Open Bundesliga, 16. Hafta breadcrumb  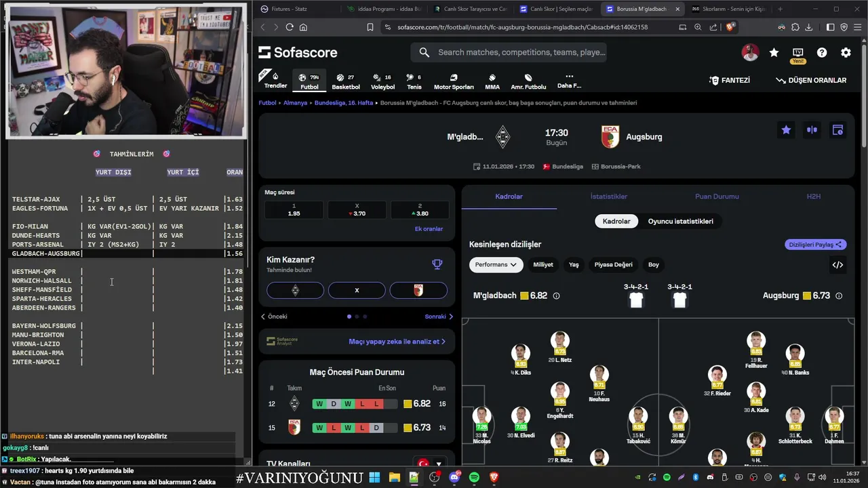(x=344, y=103)
